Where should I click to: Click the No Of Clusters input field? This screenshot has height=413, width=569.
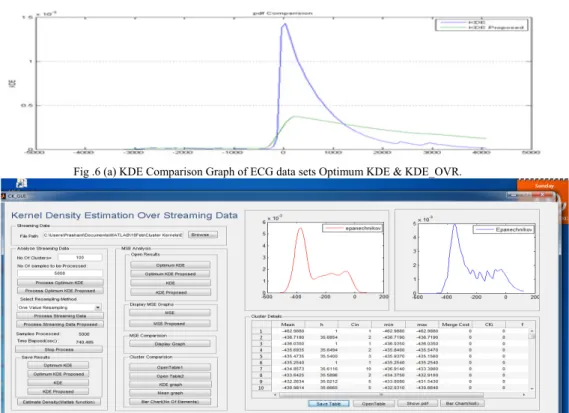pos(80,257)
